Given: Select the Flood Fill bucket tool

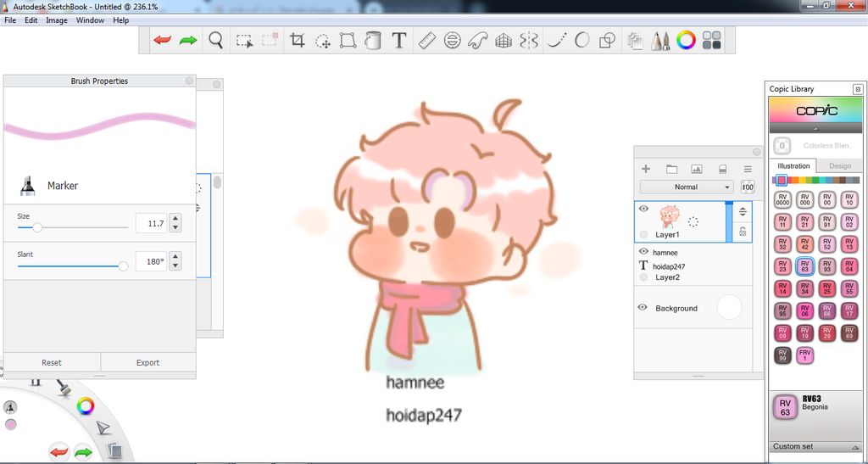Looking at the screenshot, I should pos(373,41).
